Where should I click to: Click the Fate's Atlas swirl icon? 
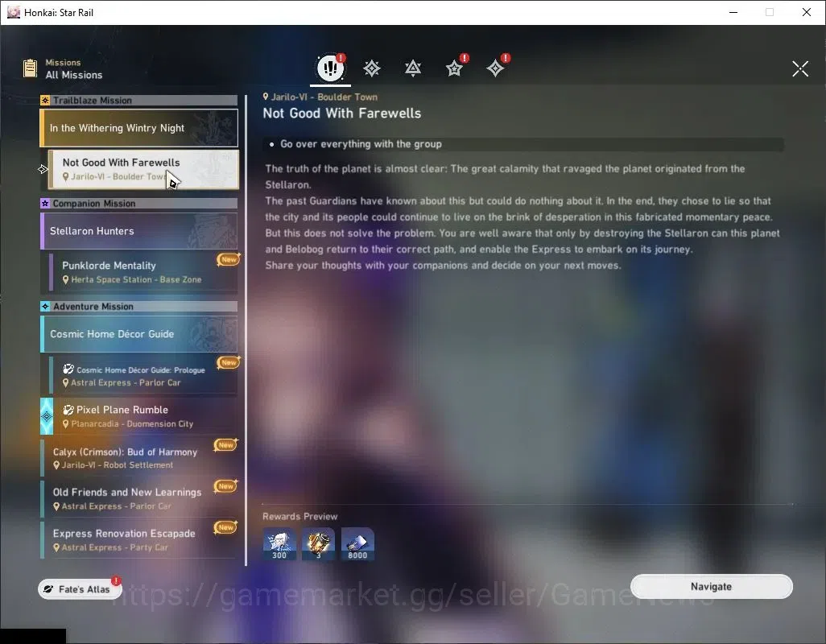click(x=48, y=589)
